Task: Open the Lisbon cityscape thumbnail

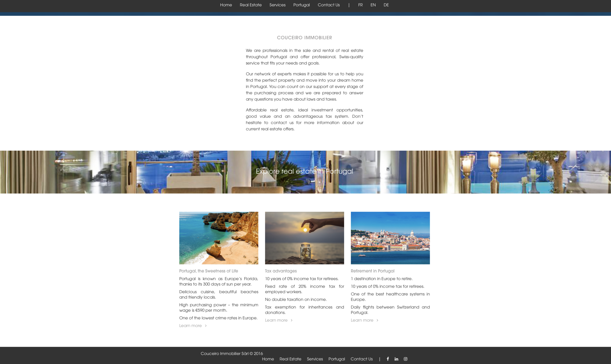Action: coord(390,238)
